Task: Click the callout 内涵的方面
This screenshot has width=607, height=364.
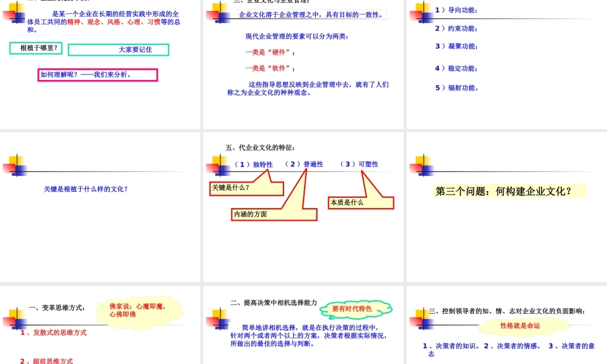Action: click(x=274, y=214)
